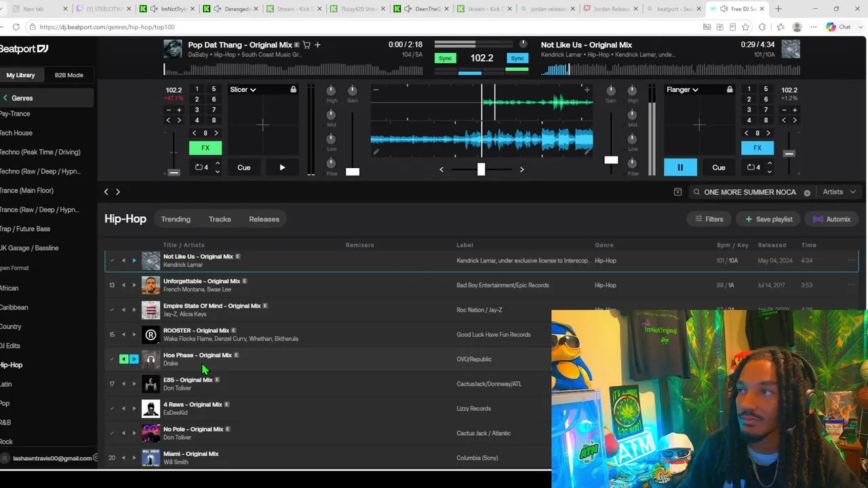The width and height of the screenshot is (868, 488).
Task: Open the Flanger effect dropdown
Action: (x=682, y=89)
